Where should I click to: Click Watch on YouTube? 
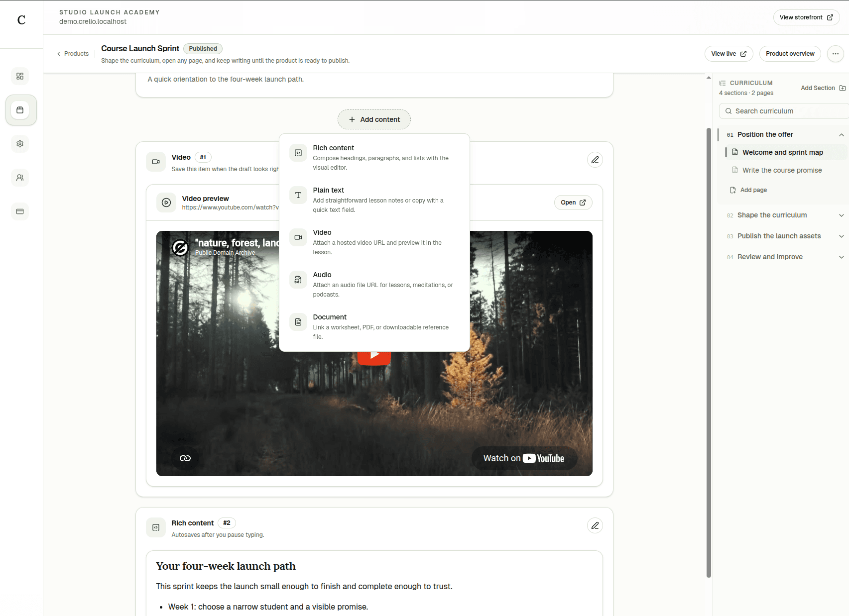click(x=524, y=458)
